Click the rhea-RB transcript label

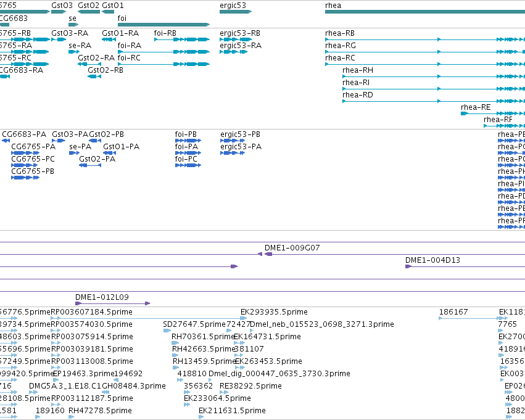340,33
